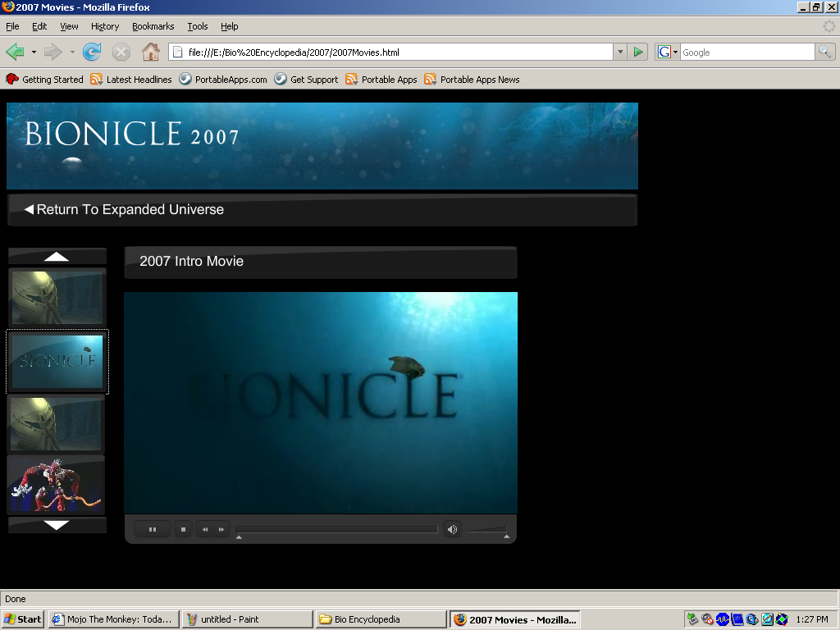Screen dimensions: 840x630
Task: Click the page icon in the address bar
Action: (178, 52)
